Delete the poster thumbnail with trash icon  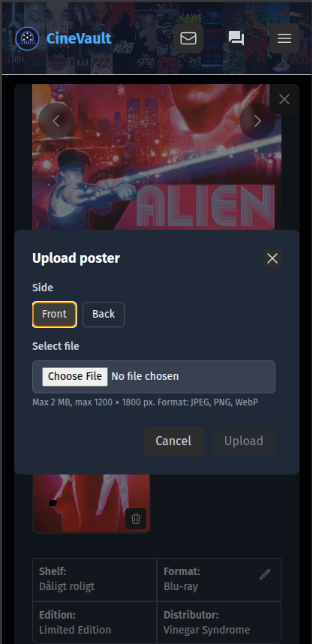[136, 519]
